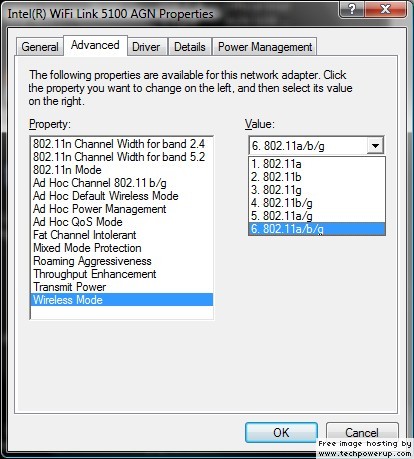Switch to the Advanced tab

click(95, 45)
